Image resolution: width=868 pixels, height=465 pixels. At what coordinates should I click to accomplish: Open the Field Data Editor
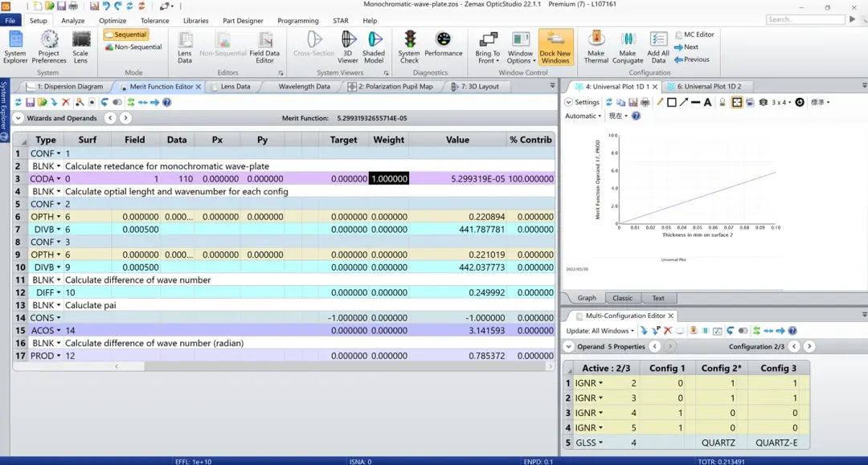pos(264,47)
